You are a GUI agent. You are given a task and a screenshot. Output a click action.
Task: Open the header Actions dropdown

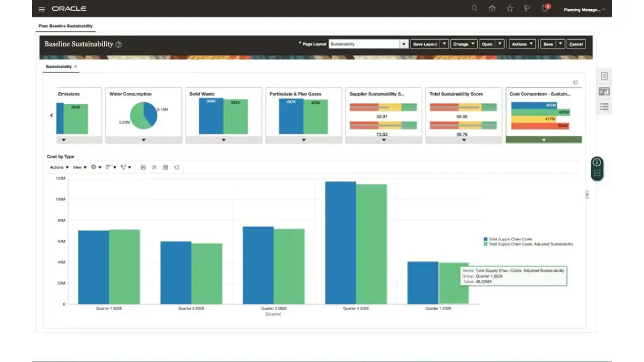tap(522, 44)
